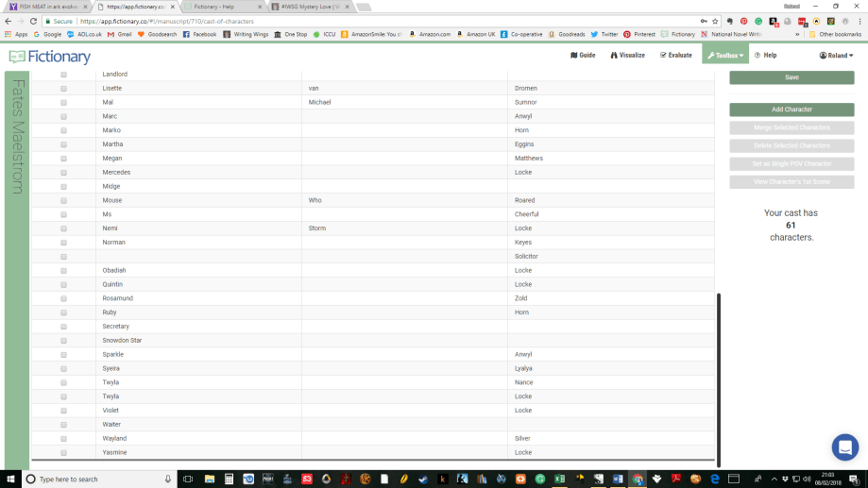Click the Fictionary logo in header
Viewport: 868px width, 488px height.
[x=50, y=57]
